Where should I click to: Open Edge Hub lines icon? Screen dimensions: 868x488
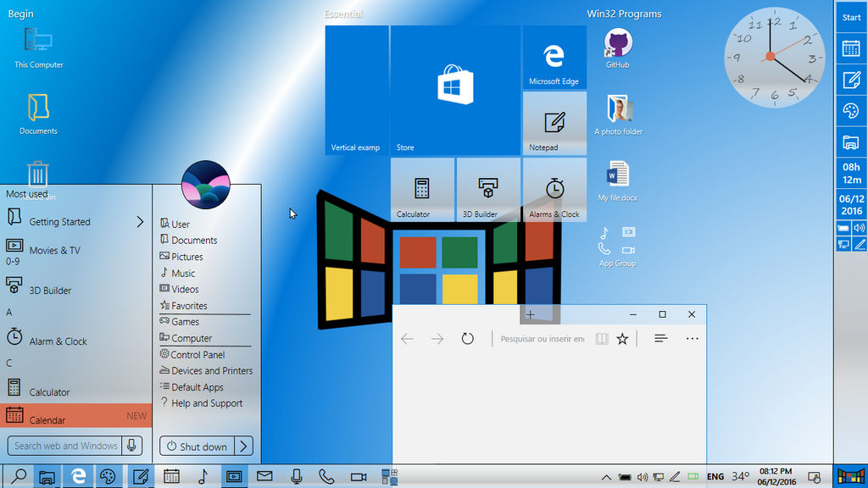(661, 338)
